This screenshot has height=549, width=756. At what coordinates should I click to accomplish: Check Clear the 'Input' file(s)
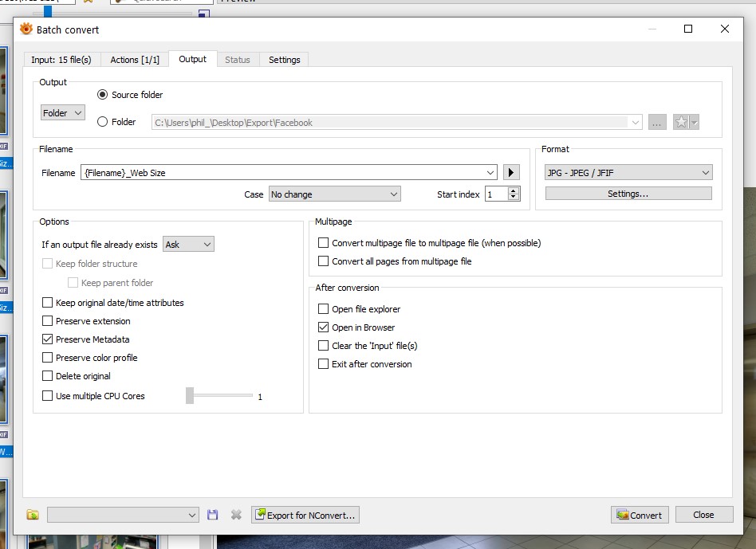(x=324, y=345)
